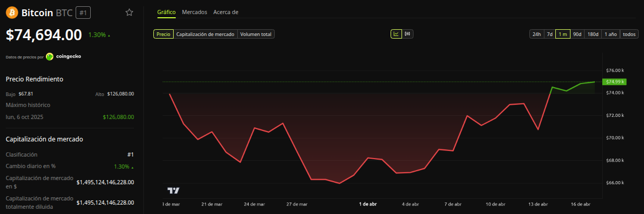Click the 4 de abr axis date
The height and width of the screenshot is (214, 644).
(410, 204)
